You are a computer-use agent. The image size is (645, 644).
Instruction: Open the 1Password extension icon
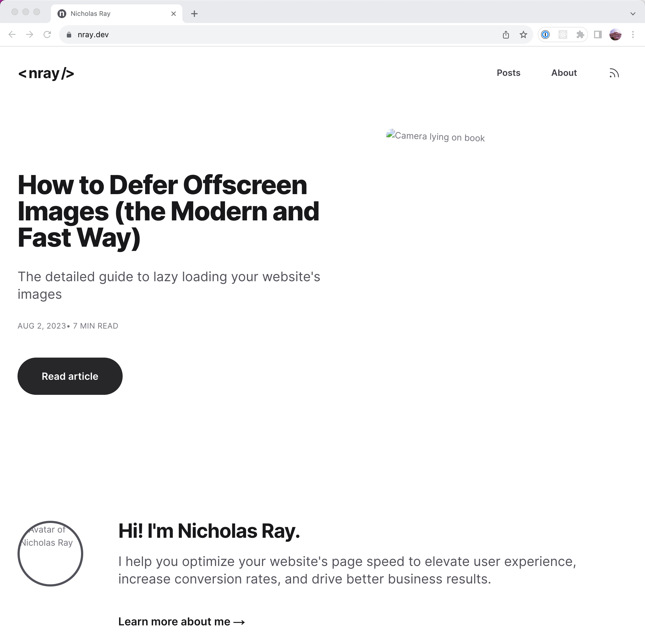[x=545, y=34]
